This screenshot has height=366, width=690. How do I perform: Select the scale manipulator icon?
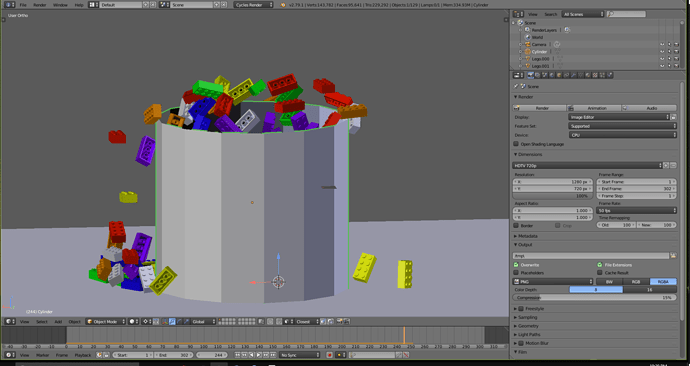pos(186,322)
